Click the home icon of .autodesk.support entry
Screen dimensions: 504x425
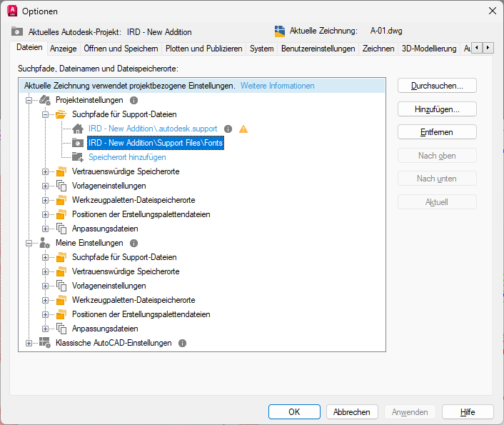78,129
